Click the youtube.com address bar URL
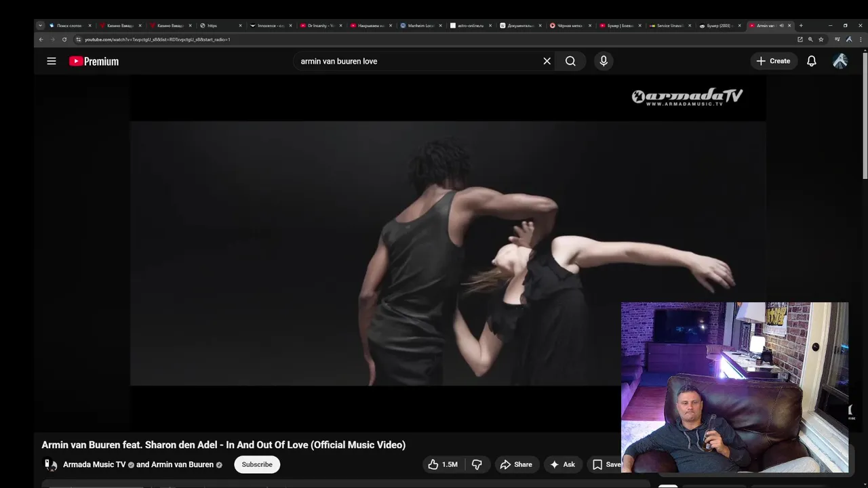The width and height of the screenshot is (868, 488). pos(157,39)
